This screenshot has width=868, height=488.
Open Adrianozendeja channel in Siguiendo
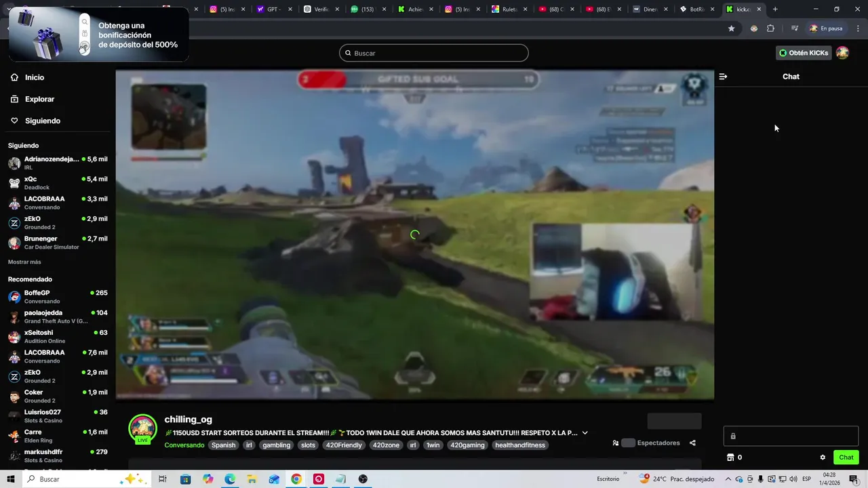coord(58,163)
